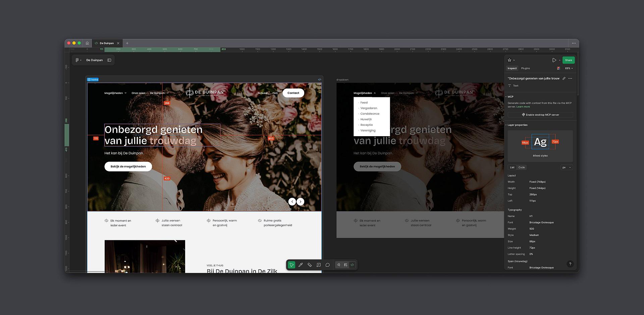Click Enable desktop MCP server button

point(540,115)
